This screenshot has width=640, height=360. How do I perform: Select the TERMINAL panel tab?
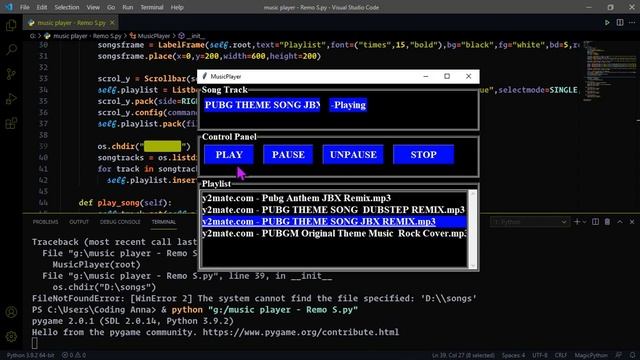pos(164,222)
